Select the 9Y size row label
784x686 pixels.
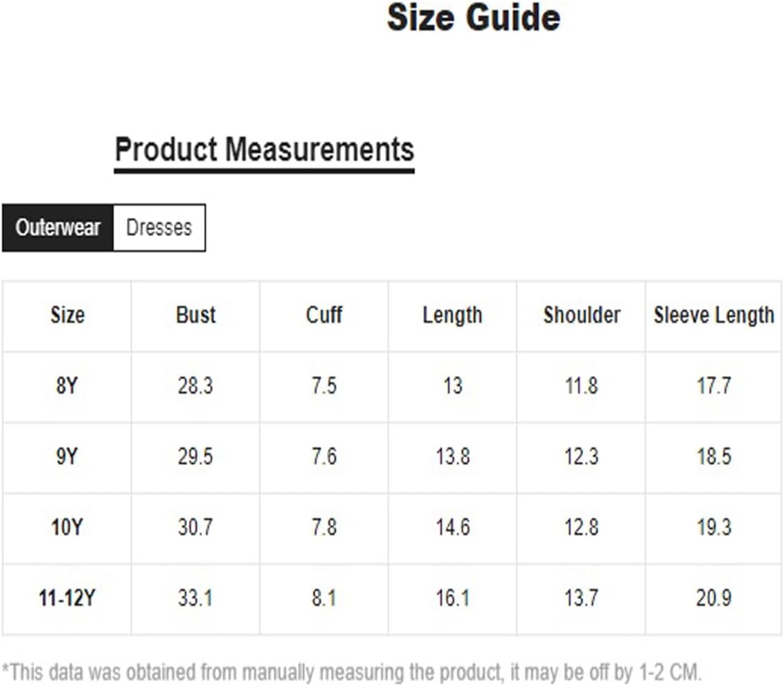pyautogui.click(x=67, y=457)
